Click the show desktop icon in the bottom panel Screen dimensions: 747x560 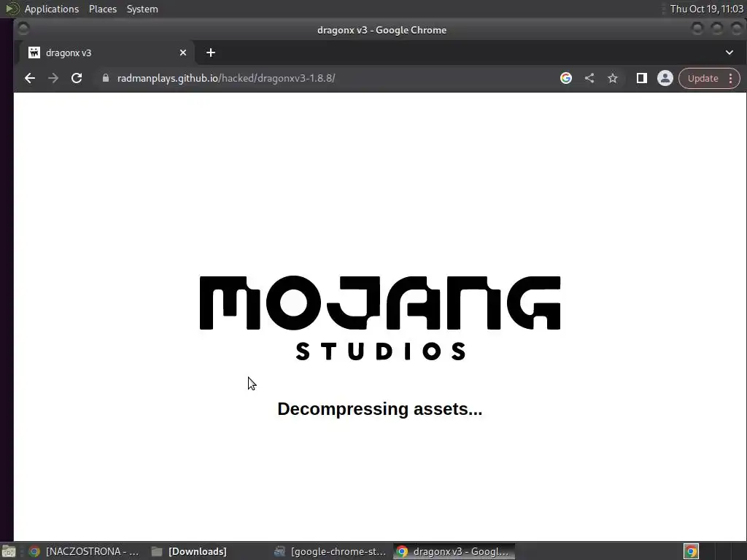(9, 552)
